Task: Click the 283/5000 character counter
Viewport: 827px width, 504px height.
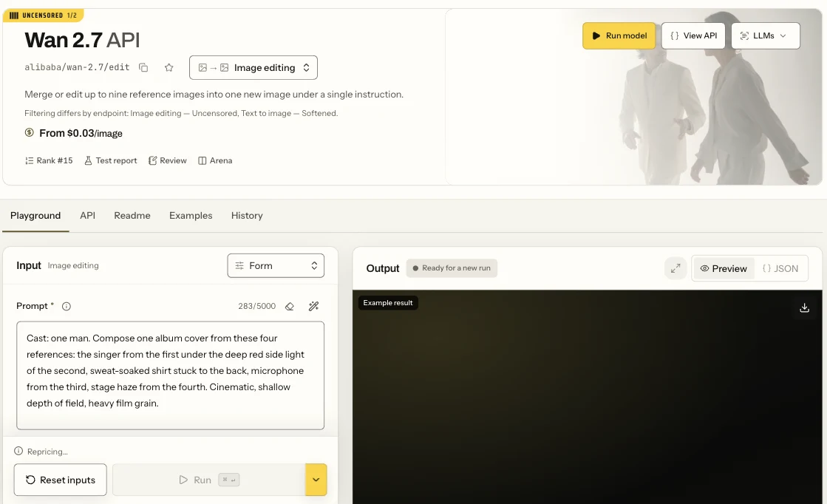Action: 257,306
